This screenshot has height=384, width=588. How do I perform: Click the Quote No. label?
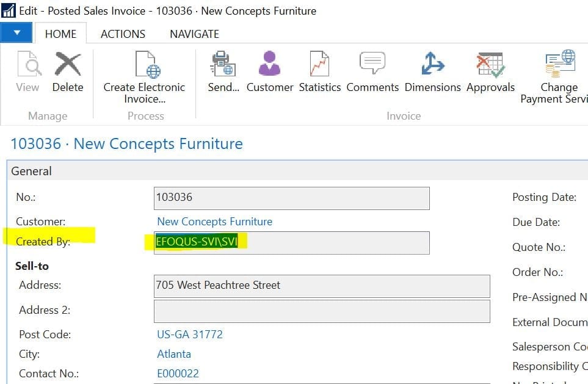pyautogui.click(x=539, y=247)
